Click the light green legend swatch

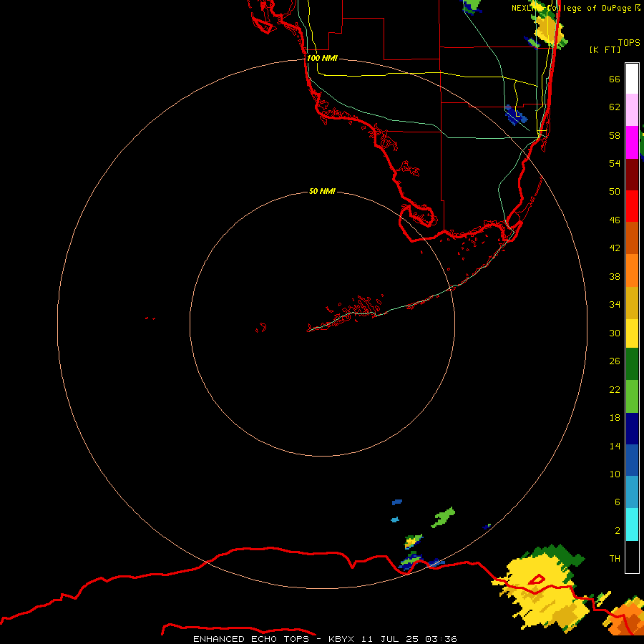pos(632,396)
